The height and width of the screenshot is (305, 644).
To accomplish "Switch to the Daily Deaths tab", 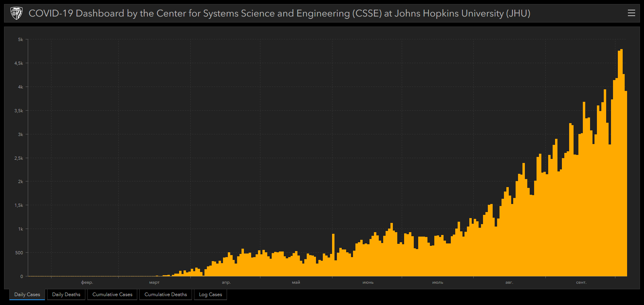I will [x=66, y=295].
